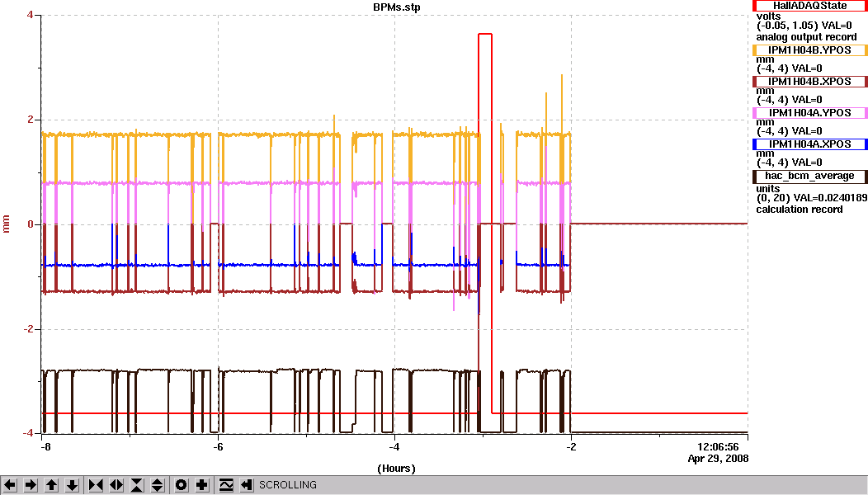
Task: Click the SCROLLING status label
Action: [288, 485]
